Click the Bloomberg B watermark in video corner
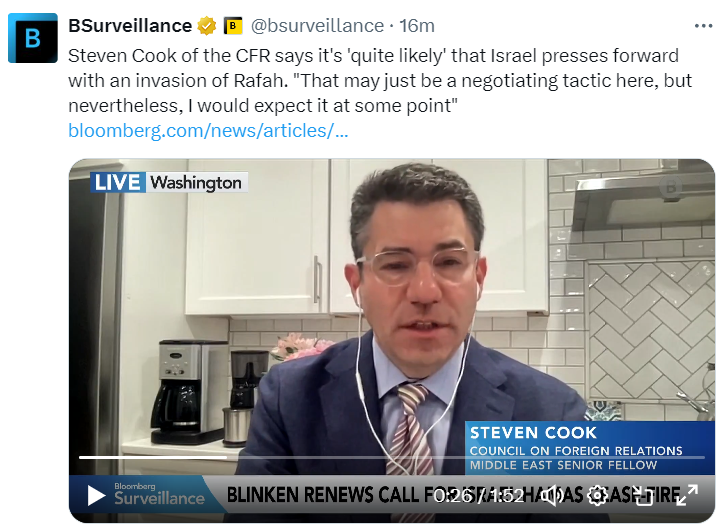The height and width of the screenshot is (529, 722). coord(671,187)
